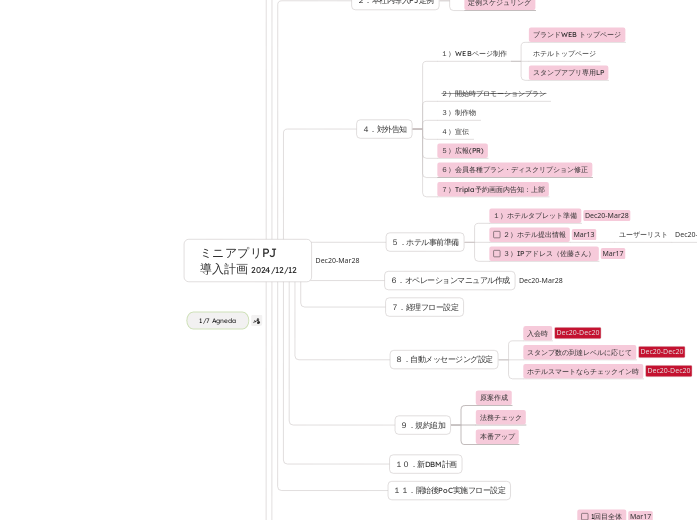This screenshot has height=520, width=697.
Task: Click the ユーザーリスト topic
Action: point(643,235)
